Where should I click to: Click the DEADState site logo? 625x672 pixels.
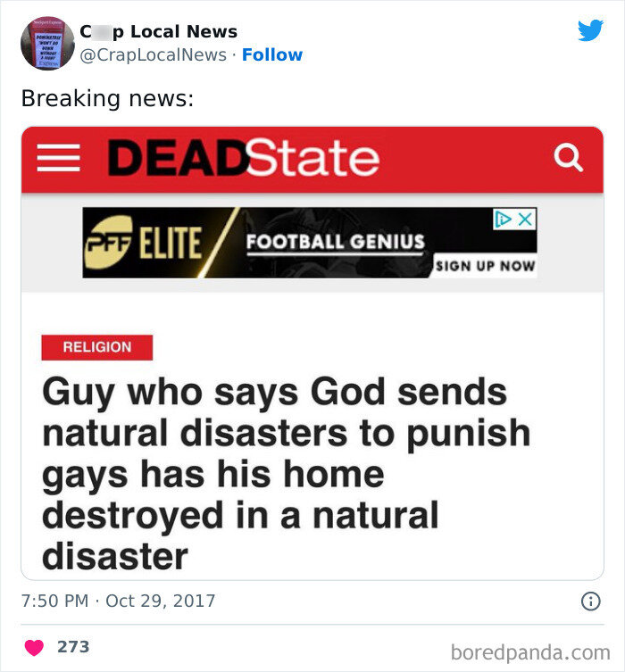coord(243,159)
